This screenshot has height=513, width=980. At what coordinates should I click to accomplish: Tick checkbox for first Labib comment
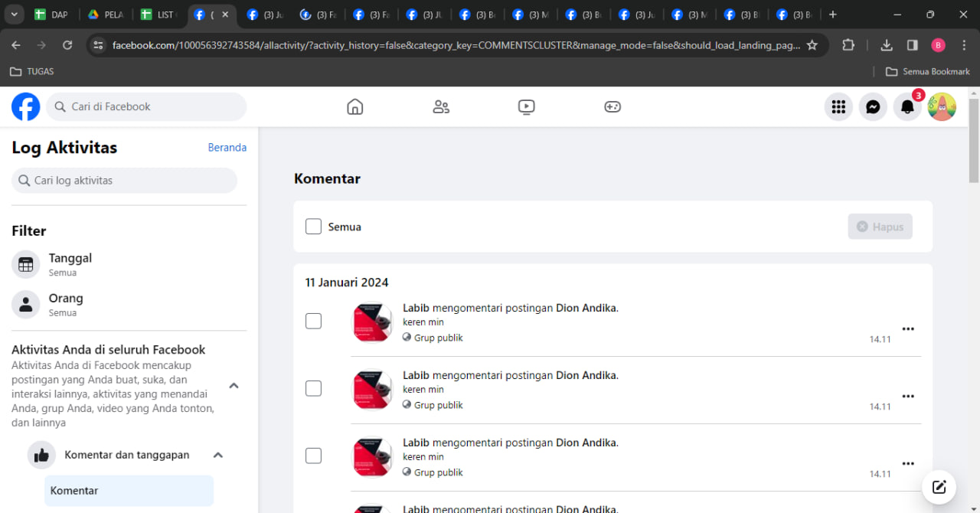313,321
